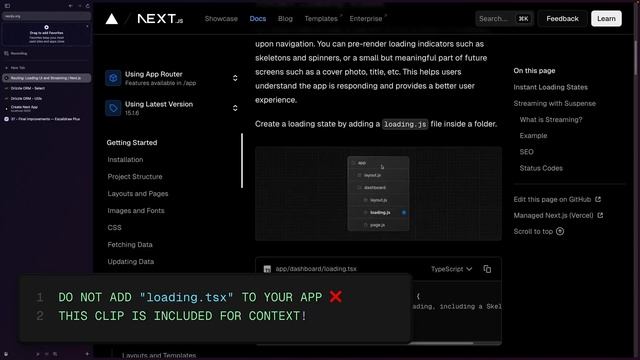The image size is (640, 360).
Task: Click the Excalidraw Plus tab favicon
Action: tap(6, 119)
